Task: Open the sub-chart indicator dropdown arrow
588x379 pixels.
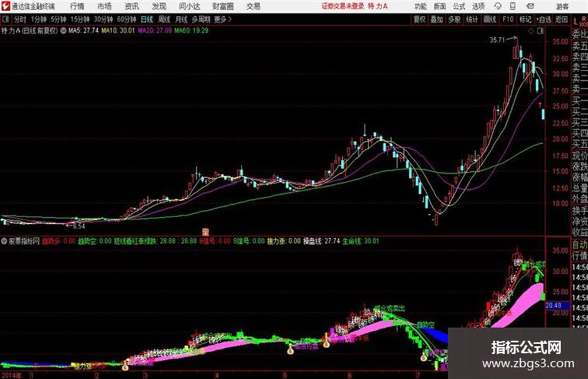Action: 4,241
